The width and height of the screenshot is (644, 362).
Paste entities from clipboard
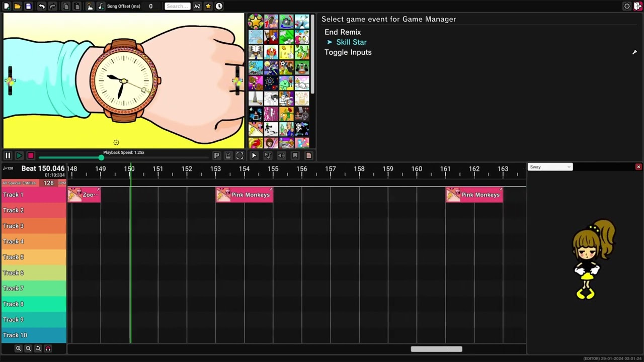coord(77,6)
